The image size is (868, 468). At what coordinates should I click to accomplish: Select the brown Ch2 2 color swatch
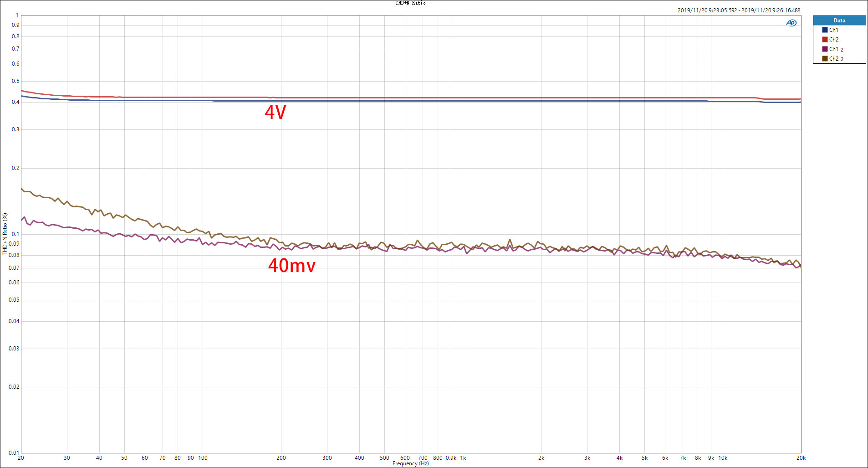pyautogui.click(x=825, y=59)
